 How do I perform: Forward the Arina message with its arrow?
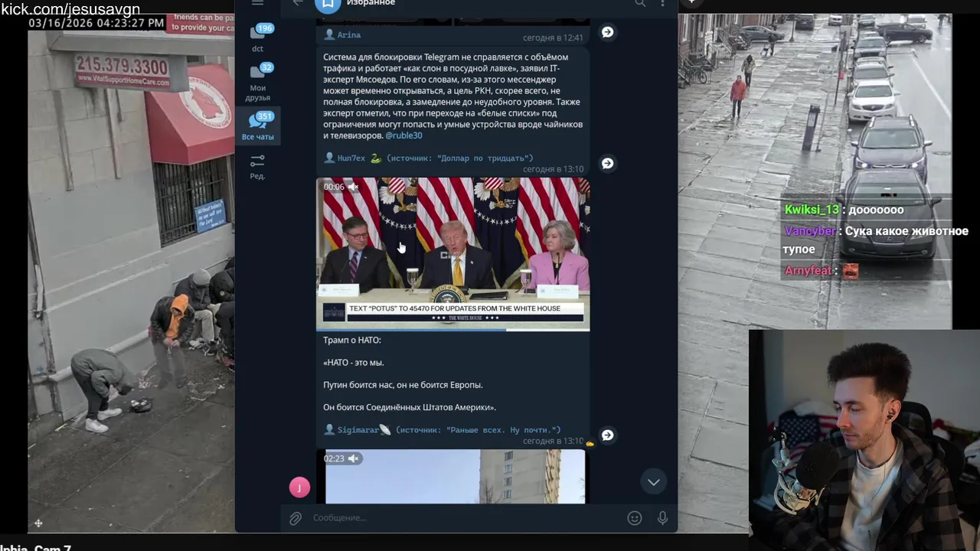[x=607, y=32]
